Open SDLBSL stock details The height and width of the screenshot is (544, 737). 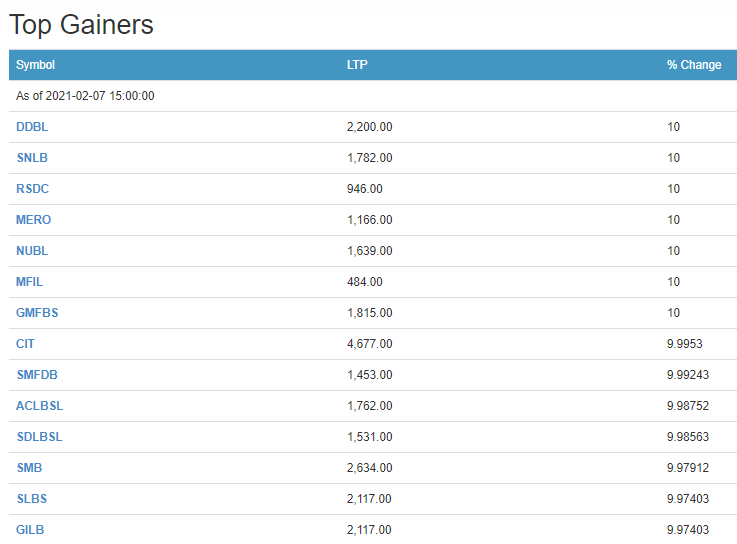[39, 437]
